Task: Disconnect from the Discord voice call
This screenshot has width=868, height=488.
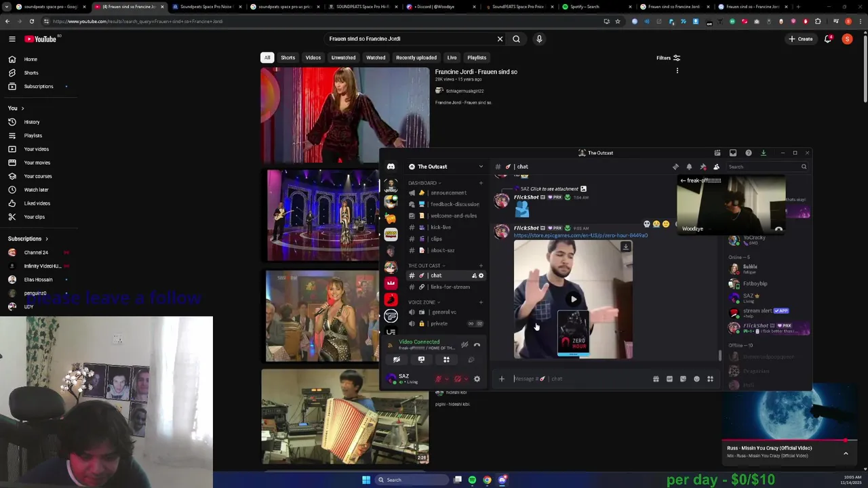Action: [x=477, y=345]
